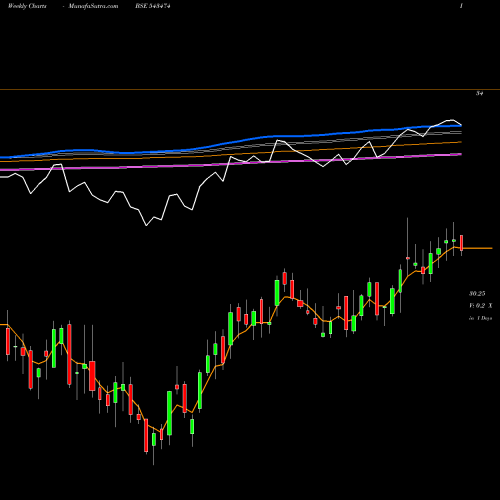Click the last red candlestick at the far right of the chart
Image resolution: width=500 pixels, height=500 pixels.
(462, 243)
